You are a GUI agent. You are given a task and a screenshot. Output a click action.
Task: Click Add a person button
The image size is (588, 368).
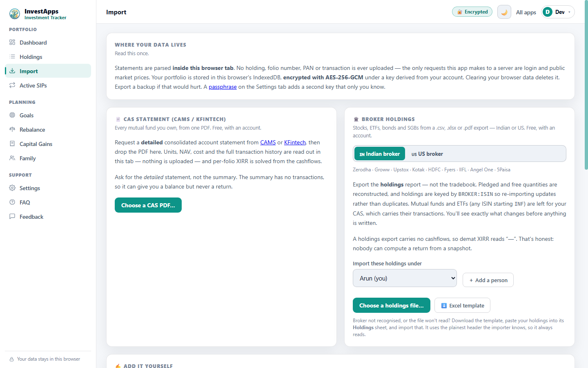coord(488,280)
